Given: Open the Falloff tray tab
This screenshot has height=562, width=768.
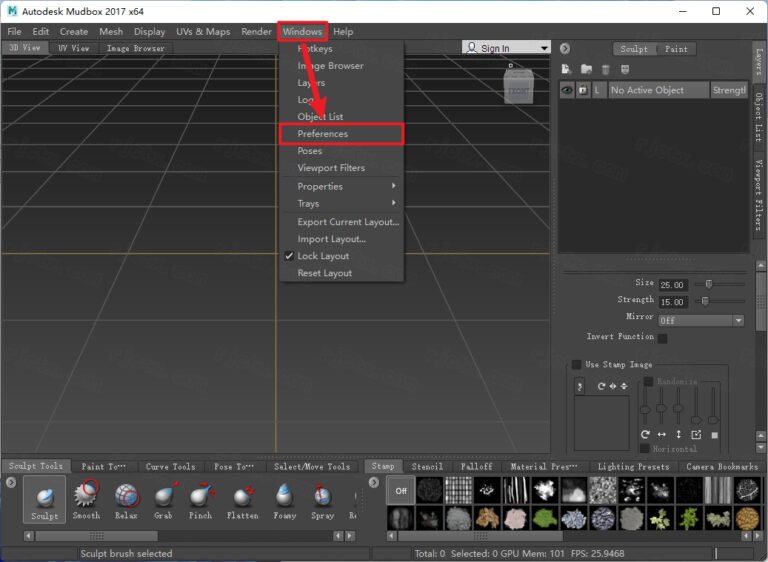Looking at the screenshot, I should (476, 466).
